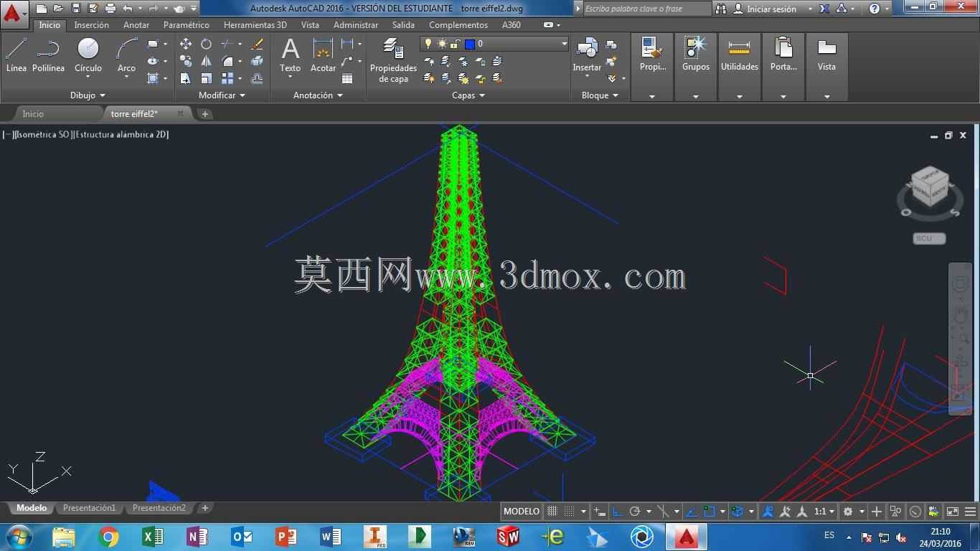Expand the Dibujo panel
980x551 pixels.
tap(88, 95)
